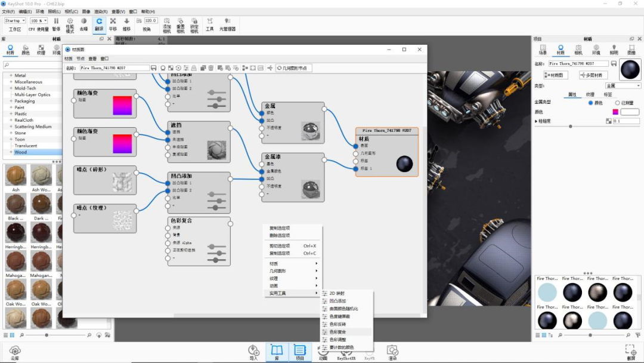
Task: Click the 粗糙度 roughness slider handle
Action: point(571,126)
